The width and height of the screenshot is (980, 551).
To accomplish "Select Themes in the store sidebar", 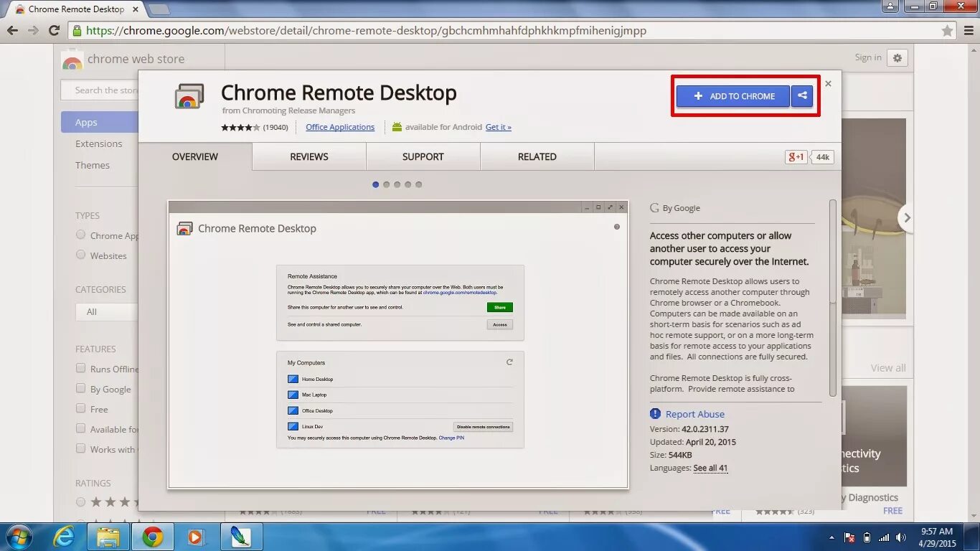I will pos(93,165).
